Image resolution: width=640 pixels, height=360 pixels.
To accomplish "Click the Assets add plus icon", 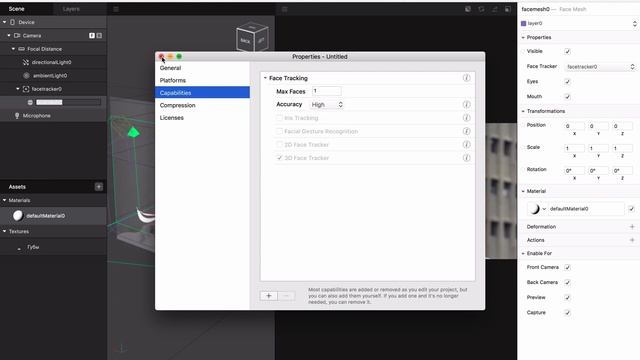I will [99, 187].
